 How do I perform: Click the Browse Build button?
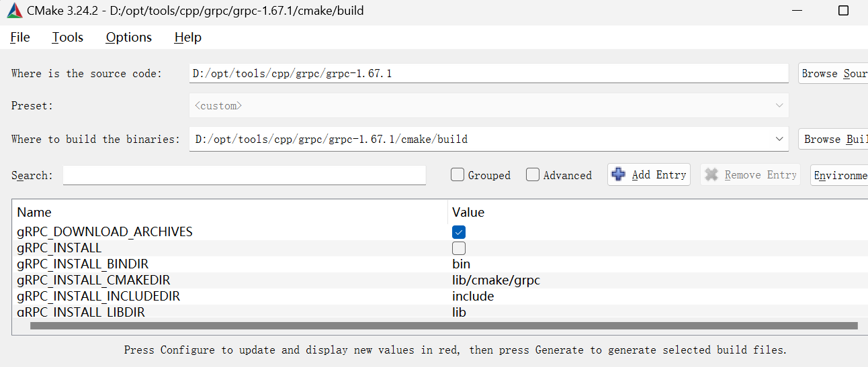click(x=834, y=140)
